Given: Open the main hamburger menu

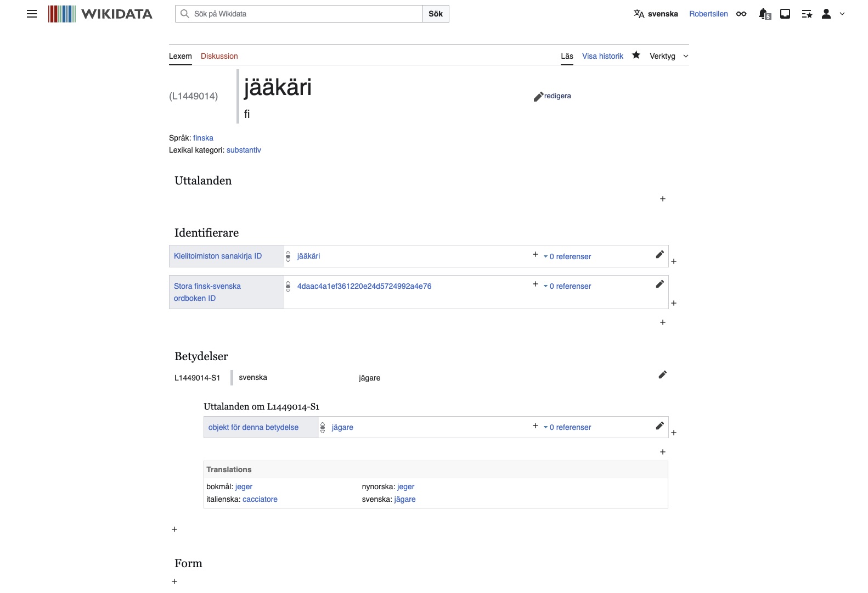Looking at the screenshot, I should [31, 14].
